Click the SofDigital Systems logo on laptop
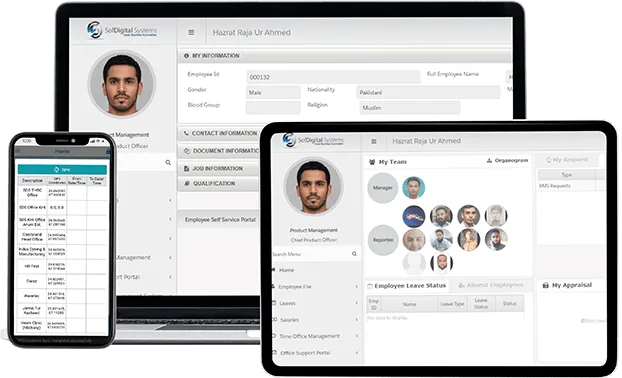The width and height of the screenshot is (622, 378). click(x=122, y=30)
